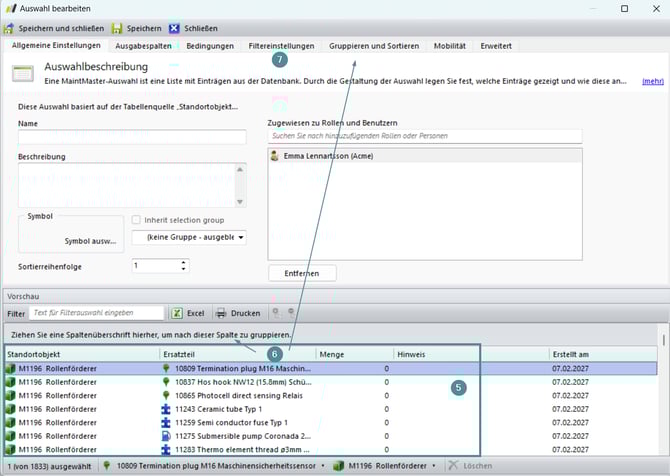Click the Speichern und schließen toolbar icon
Viewport: 670px width, 476px height.
pos(9,29)
